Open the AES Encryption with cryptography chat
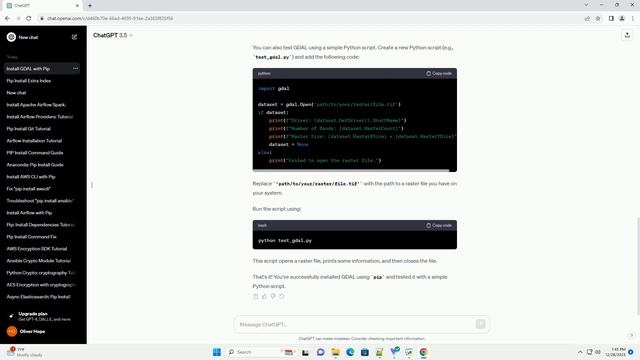Viewport: 640px width, 360px height. click(42, 285)
